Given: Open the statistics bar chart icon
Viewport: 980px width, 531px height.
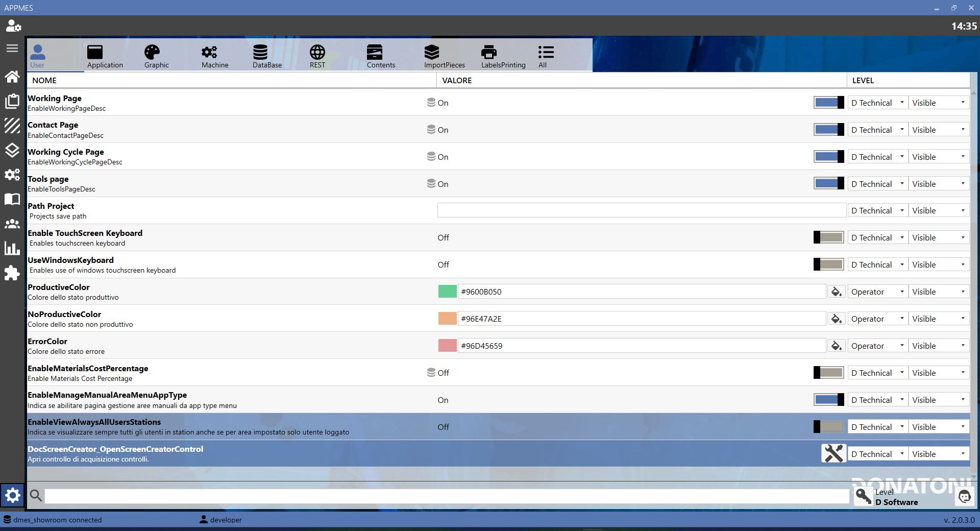Looking at the screenshot, I should (x=12, y=248).
